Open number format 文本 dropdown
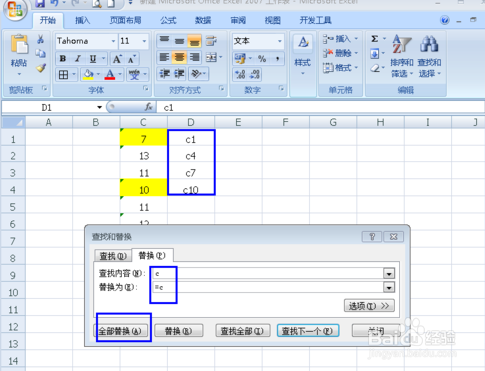Image resolution: width=485 pixels, height=371 pixels. pyautogui.click(x=280, y=41)
